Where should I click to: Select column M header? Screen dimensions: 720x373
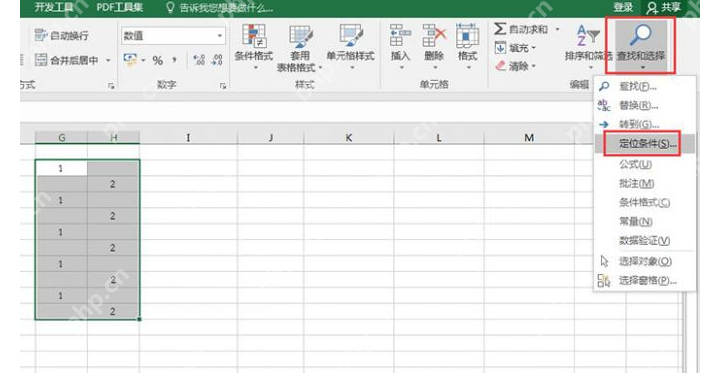pos(529,137)
